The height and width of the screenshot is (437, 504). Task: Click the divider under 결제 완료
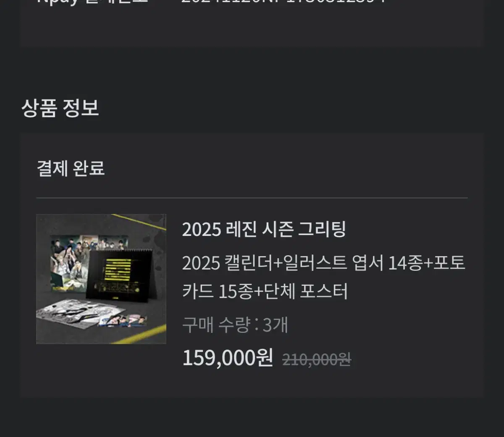(x=252, y=198)
